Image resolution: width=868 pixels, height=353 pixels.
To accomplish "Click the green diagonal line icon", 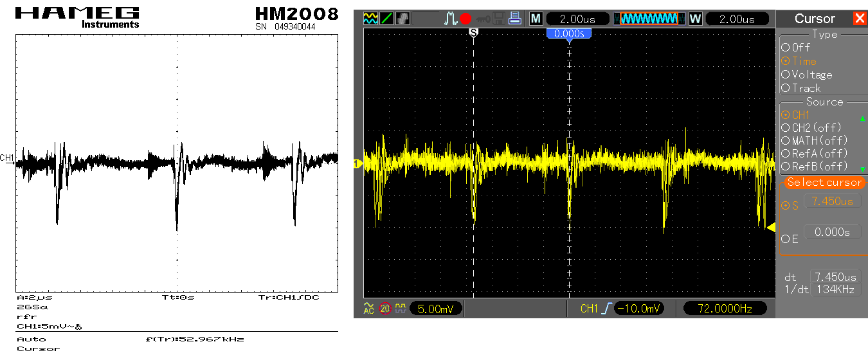I will 387,19.
